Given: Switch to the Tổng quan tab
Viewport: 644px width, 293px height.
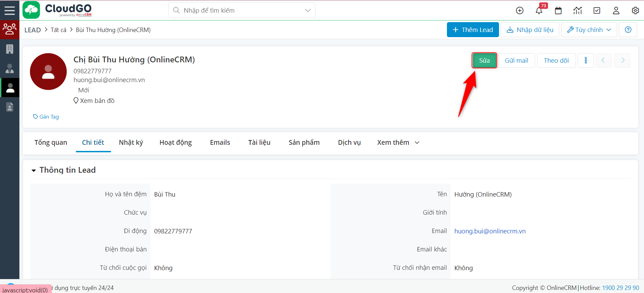Looking at the screenshot, I should tap(51, 142).
